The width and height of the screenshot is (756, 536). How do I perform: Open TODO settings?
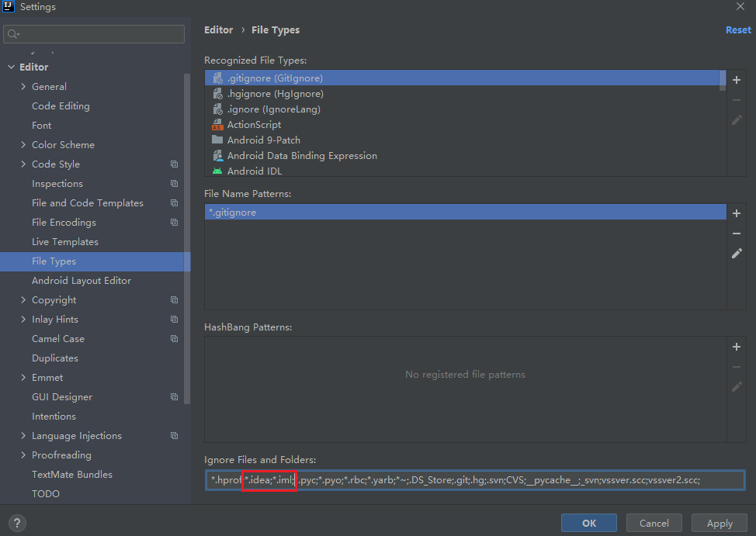[x=46, y=493]
